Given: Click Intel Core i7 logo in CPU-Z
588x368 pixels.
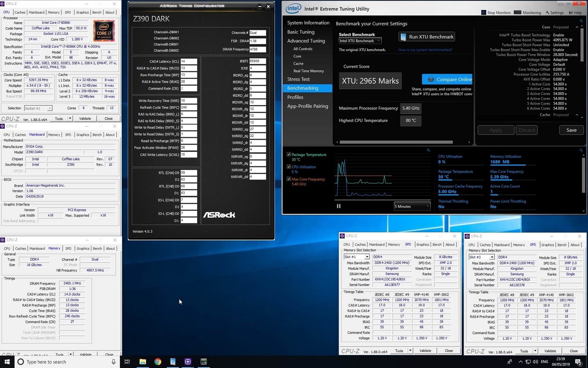Looking at the screenshot, I should (104, 31).
